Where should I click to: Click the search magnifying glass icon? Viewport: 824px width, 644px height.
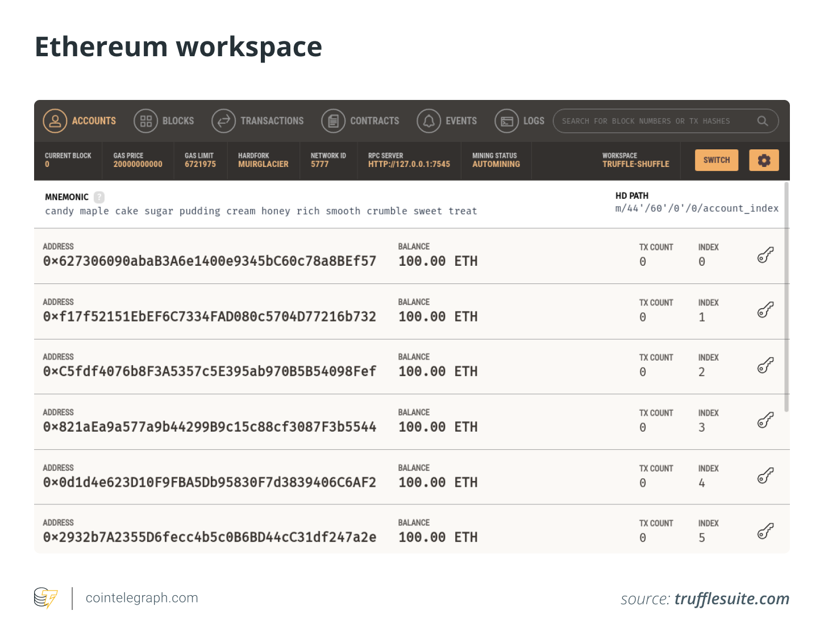(762, 120)
